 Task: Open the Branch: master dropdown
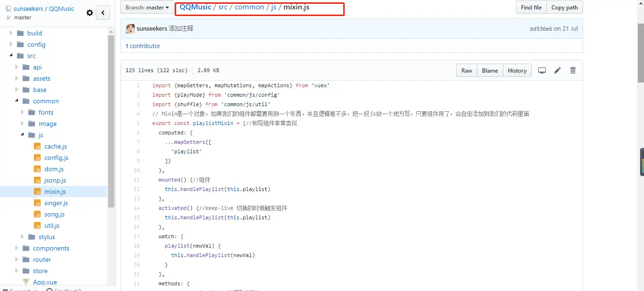click(147, 7)
